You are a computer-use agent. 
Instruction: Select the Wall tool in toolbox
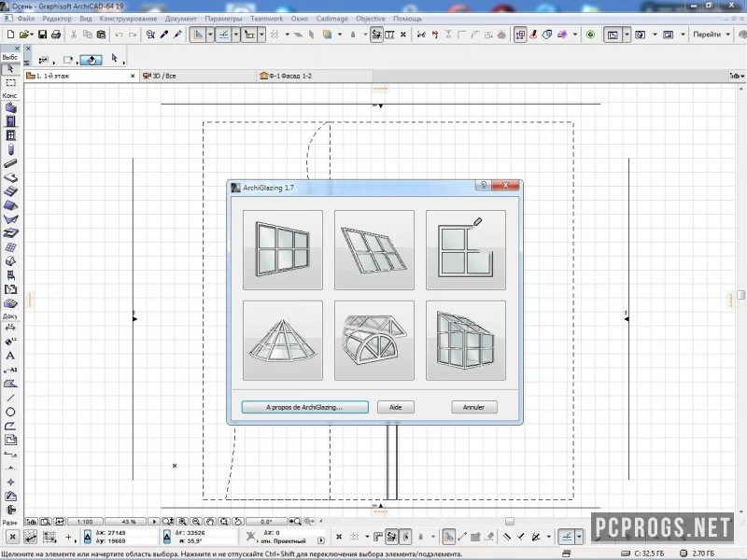pos(10,107)
